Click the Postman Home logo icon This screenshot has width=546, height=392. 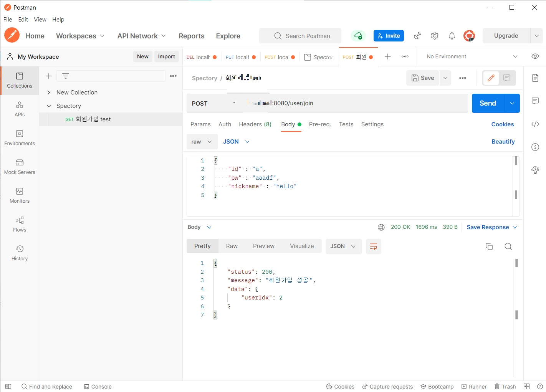point(12,35)
